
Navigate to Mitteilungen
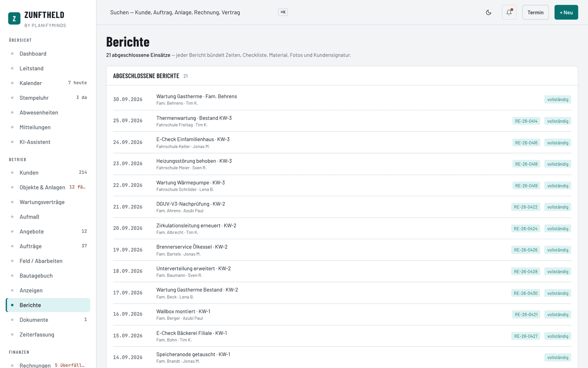[48, 127]
